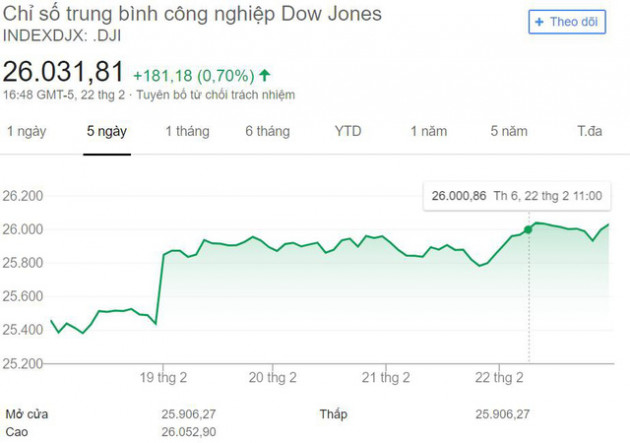
Task: Click the 26.000,86 chart tooltip box
Action: 517,196
